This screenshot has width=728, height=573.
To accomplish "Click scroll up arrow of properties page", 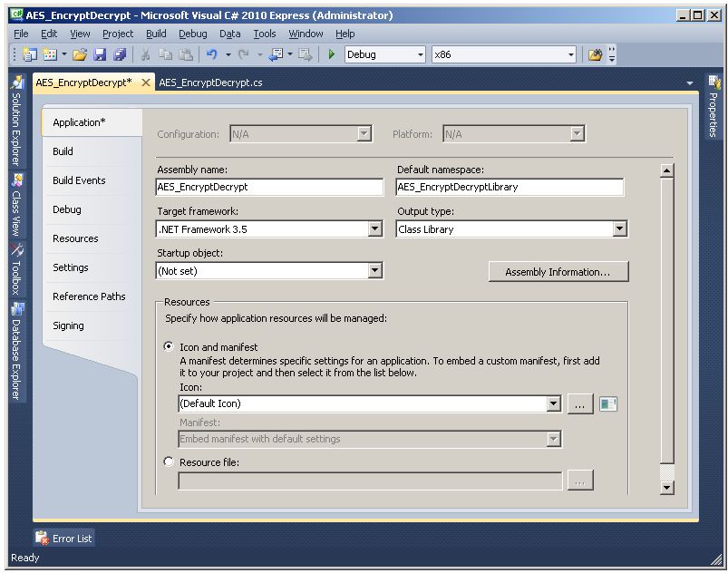I will [666, 170].
